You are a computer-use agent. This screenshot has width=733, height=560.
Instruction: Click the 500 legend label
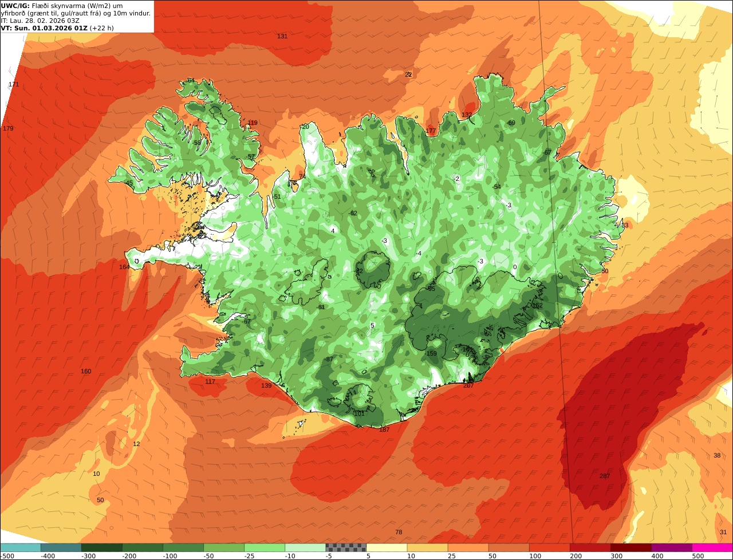(x=697, y=556)
